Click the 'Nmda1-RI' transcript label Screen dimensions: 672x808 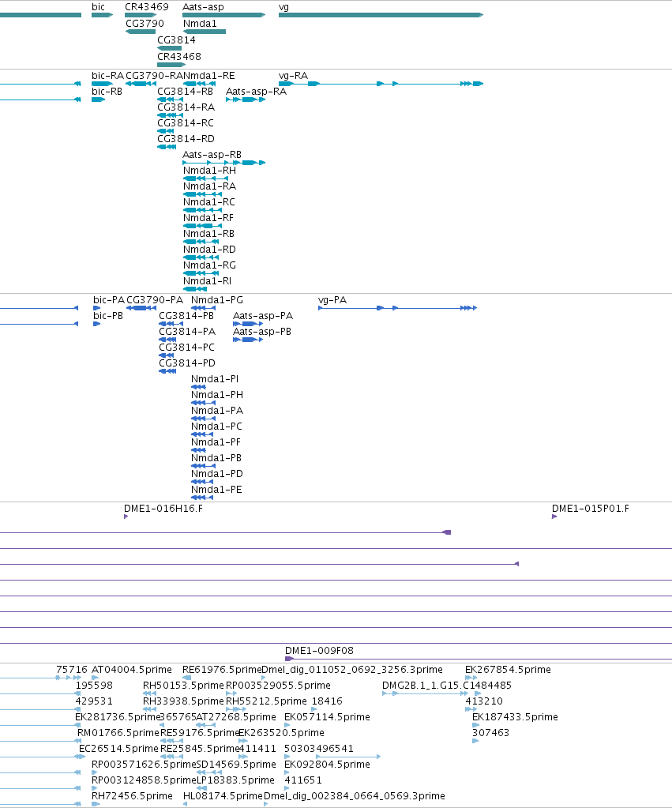(x=207, y=281)
